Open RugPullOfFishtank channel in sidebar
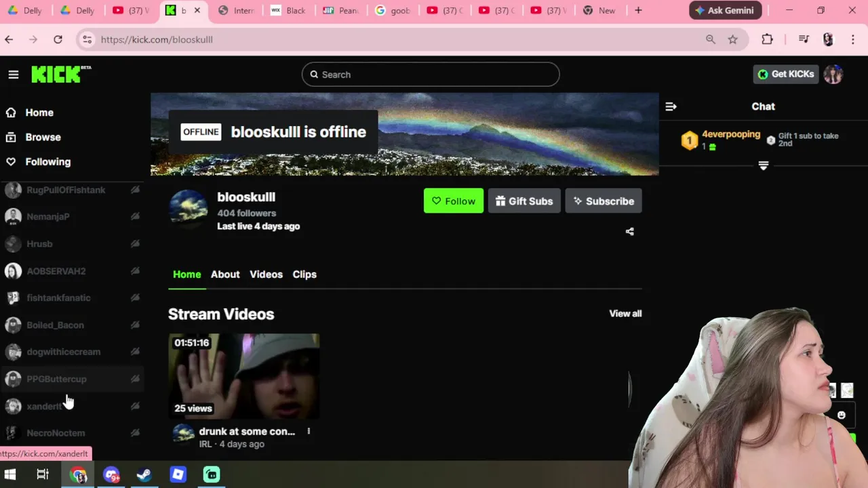Viewport: 868px width, 488px height. coord(73,190)
